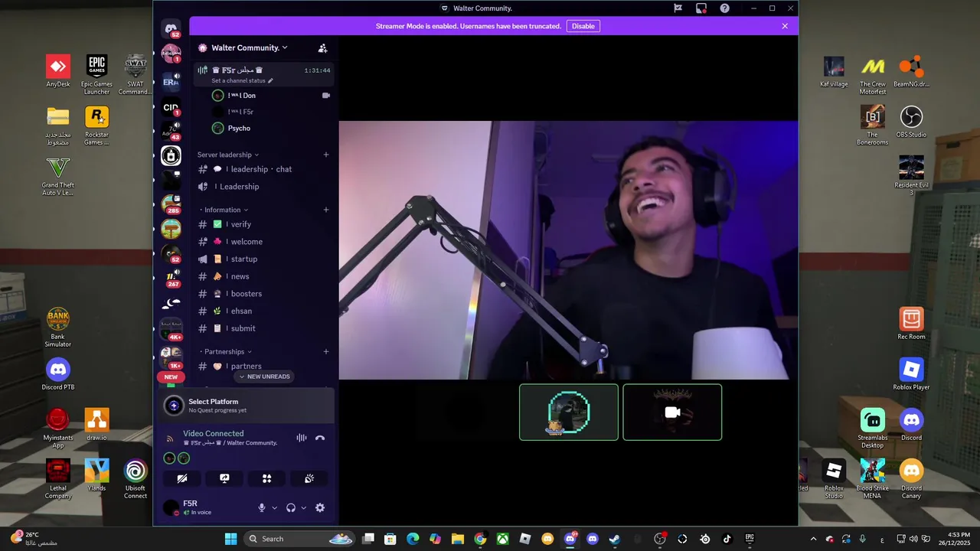Open Epic Games Launcher desktop icon
Screen dimensions: 980x551
[x=96, y=75]
